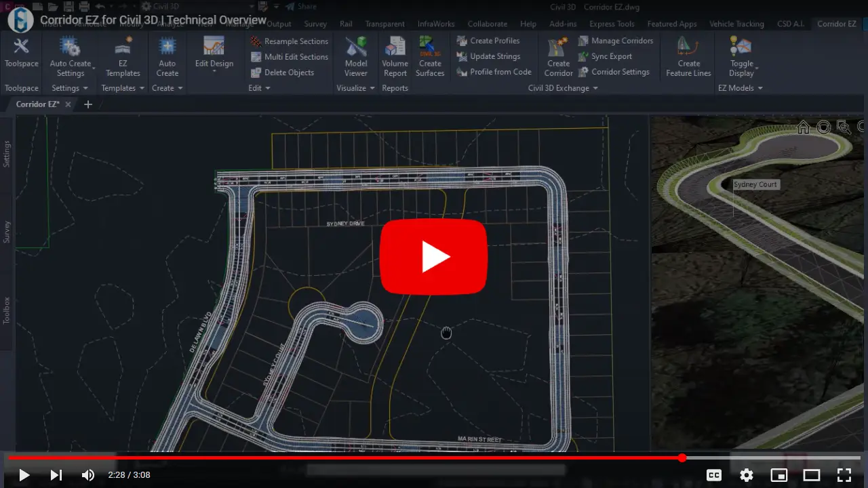The image size is (868, 488).
Task: Open the Model Viewer
Action: [355, 57]
